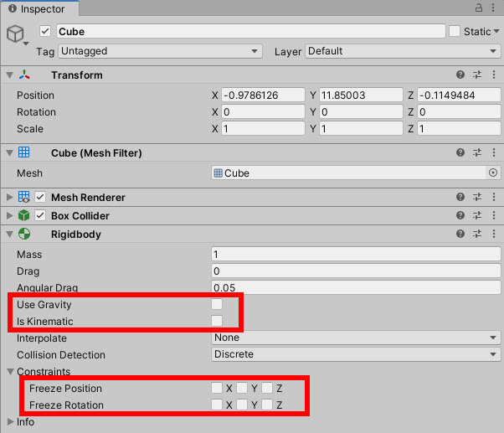The width and height of the screenshot is (504, 433).
Task: Click the Angular Drag value field
Action: 356,287
